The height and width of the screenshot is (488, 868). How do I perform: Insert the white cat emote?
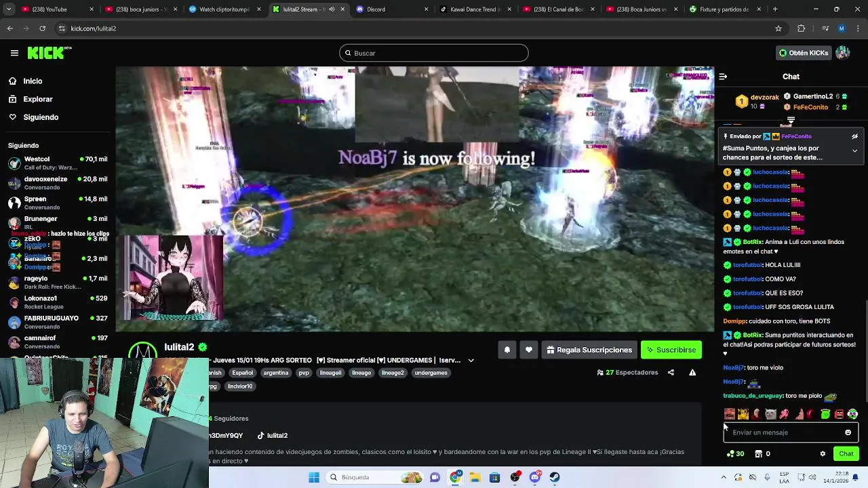click(x=770, y=414)
